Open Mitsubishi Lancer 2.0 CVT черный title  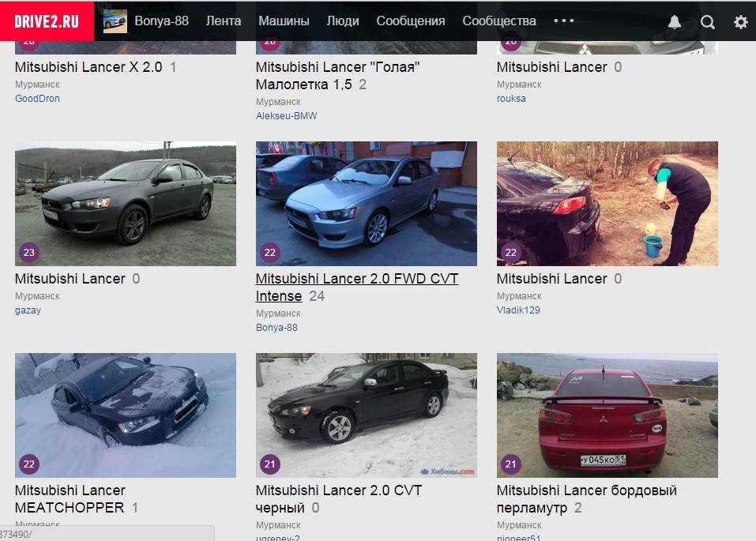[x=338, y=499]
